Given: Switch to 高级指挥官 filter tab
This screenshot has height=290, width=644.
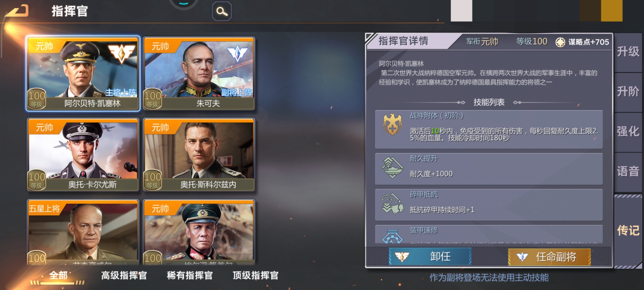Looking at the screenshot, I should (124, 275).
